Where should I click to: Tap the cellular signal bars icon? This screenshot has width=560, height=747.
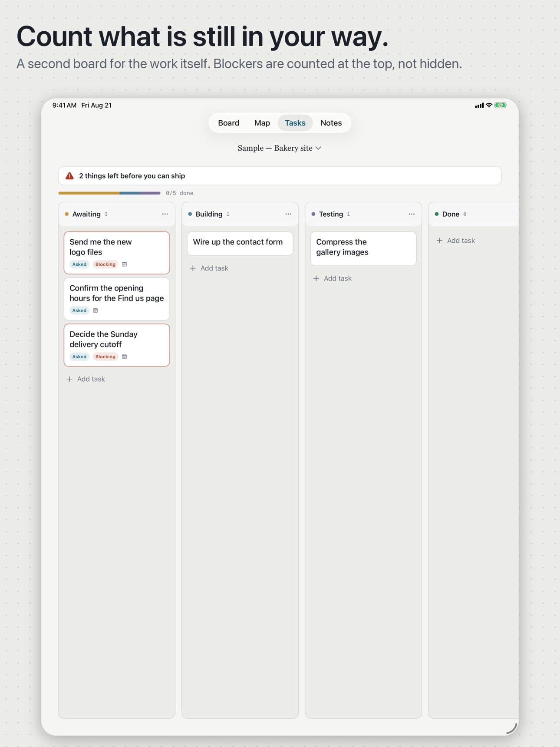[x=479, y=106]
